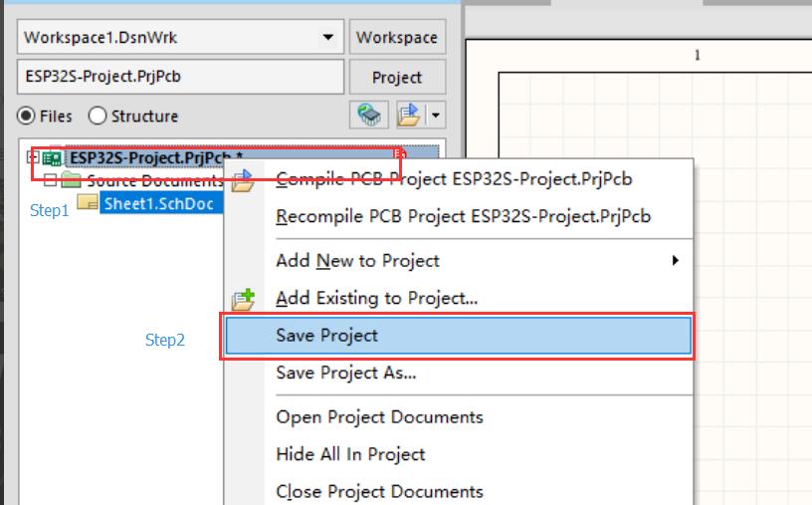Expand the ESP32S-Project.PrjPcb tree node
The height and width of the screenshot is (505, 812).
point(33,156)
